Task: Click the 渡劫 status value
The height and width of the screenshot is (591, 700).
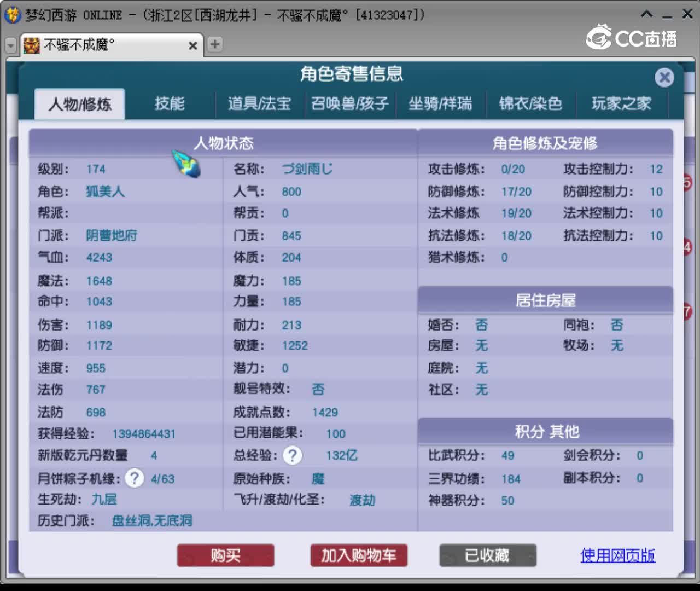Action: coord(363,500)
